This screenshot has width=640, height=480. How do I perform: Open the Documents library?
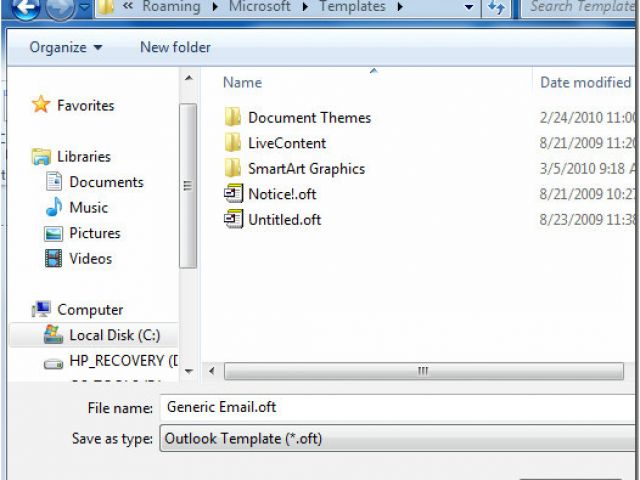(x=107, y=182)
